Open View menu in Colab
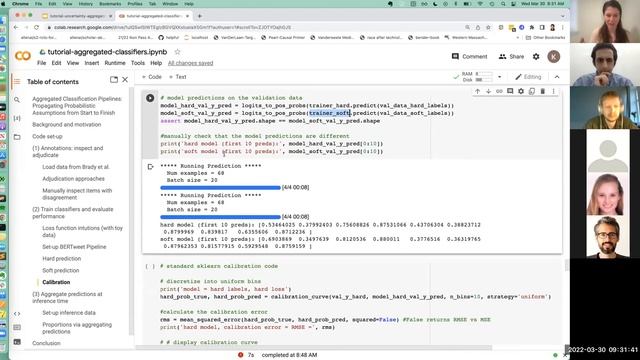The image size is (640, 360). [x=73, y=63]
